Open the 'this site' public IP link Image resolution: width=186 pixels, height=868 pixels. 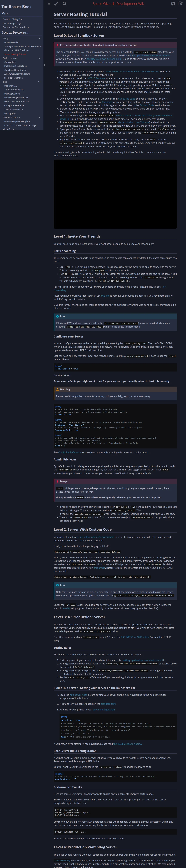(x=105, y=296)
